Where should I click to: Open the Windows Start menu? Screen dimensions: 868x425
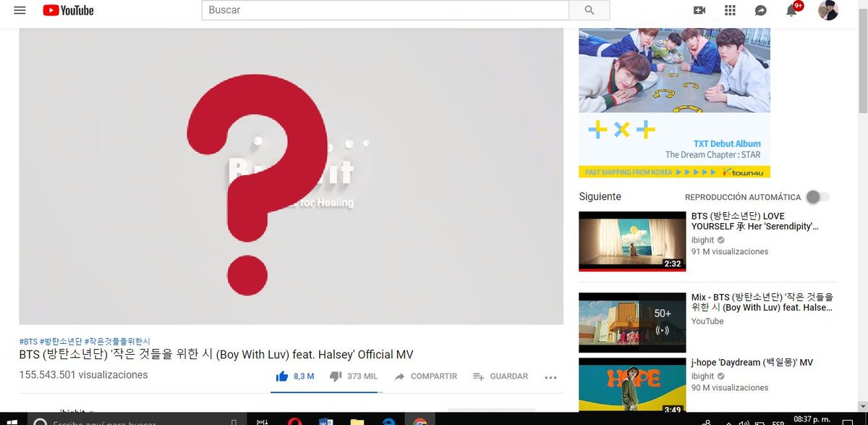(12, 421)
